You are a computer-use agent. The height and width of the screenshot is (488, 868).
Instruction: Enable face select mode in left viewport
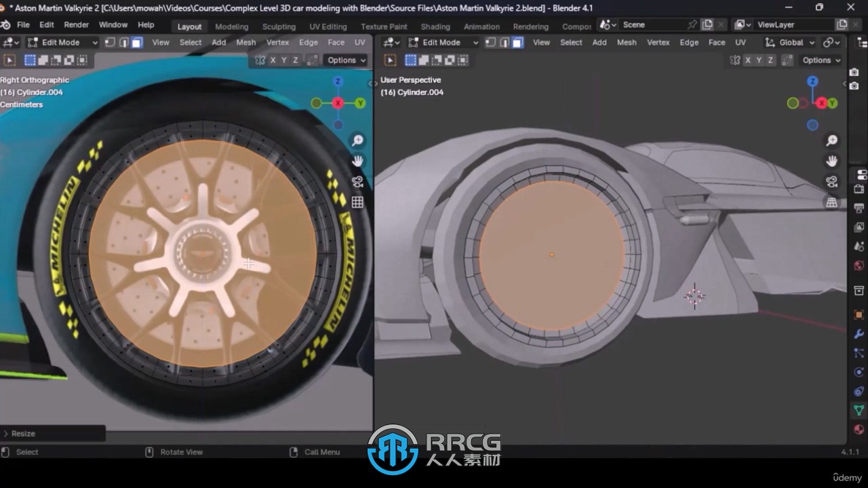point(137,42)
